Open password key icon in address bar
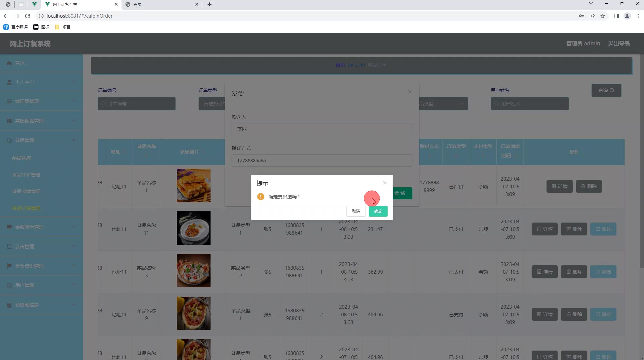Screen dimensions: 644x360 (x=581, y=16)
